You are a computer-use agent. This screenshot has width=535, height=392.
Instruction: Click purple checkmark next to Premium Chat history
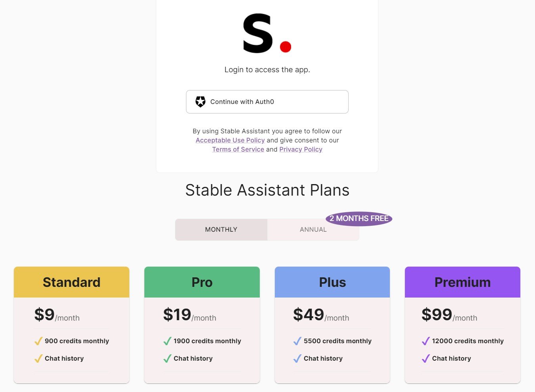[426, 359]
